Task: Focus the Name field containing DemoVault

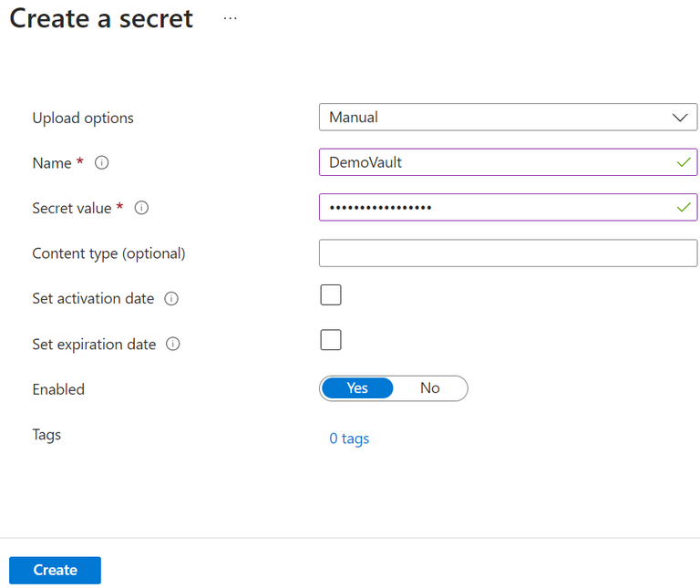Action: point(492,162)
